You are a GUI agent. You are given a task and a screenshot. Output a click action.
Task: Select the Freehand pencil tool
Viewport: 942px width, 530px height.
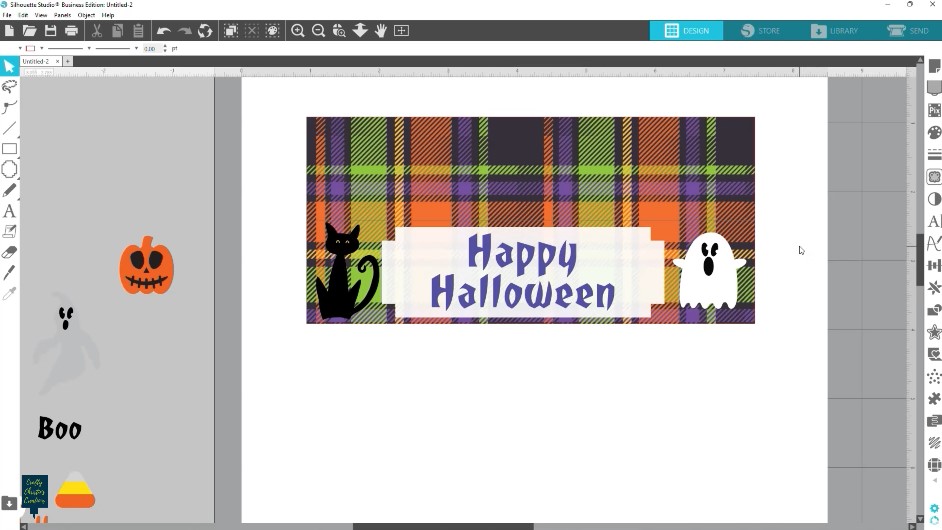pos(9,190)
